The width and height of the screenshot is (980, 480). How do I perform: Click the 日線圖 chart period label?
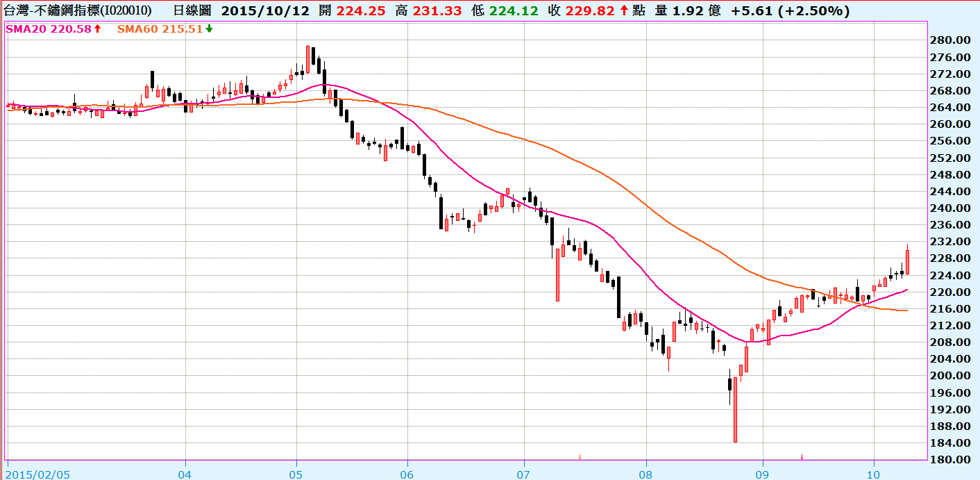click(x=192, y=11)
